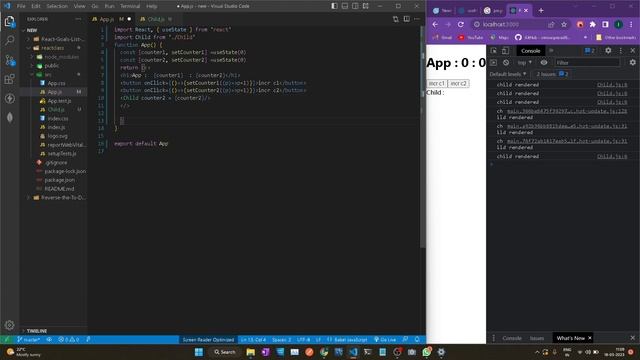
Task: Clear the console with the clear icon
Action: (x=506, y=63)
